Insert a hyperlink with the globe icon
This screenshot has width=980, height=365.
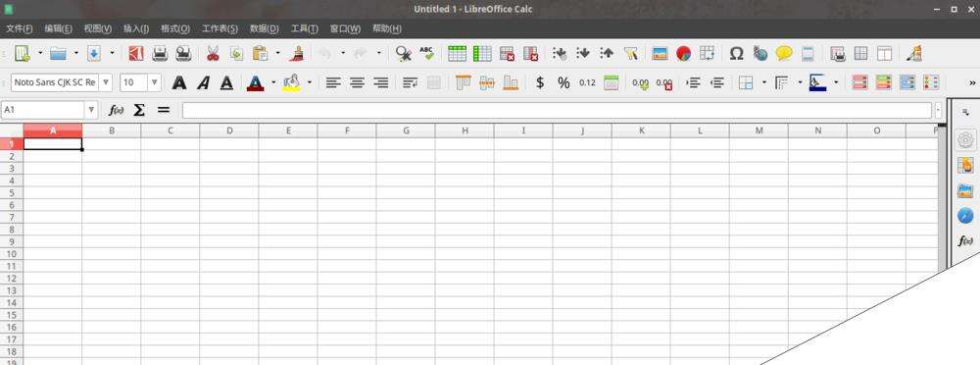[x=760, y=54]
